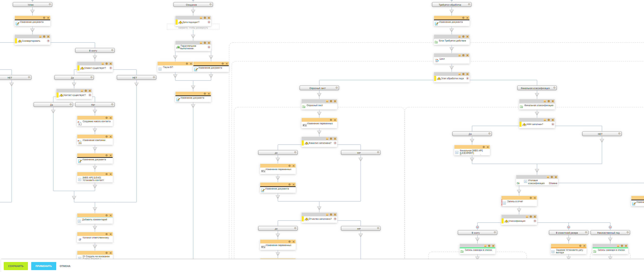Click the blue Применить button
The image size is (644, 272).
(x=44, y=266)
